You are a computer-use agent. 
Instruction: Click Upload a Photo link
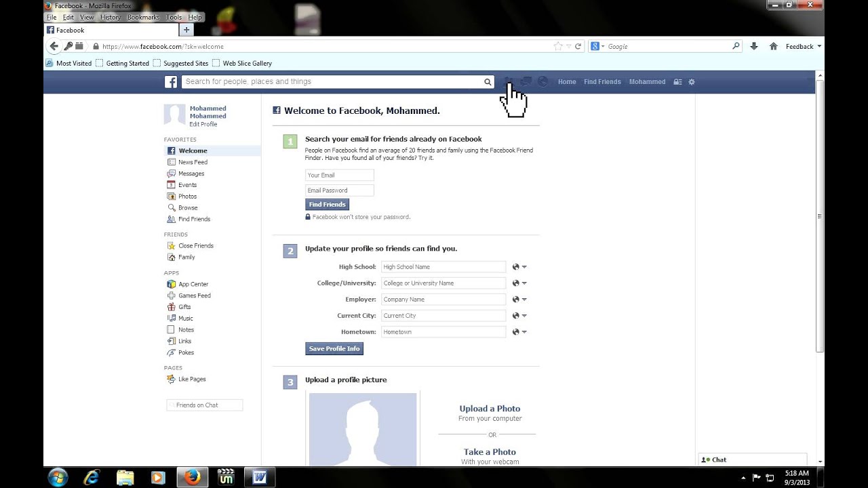[x=490, y=409]
